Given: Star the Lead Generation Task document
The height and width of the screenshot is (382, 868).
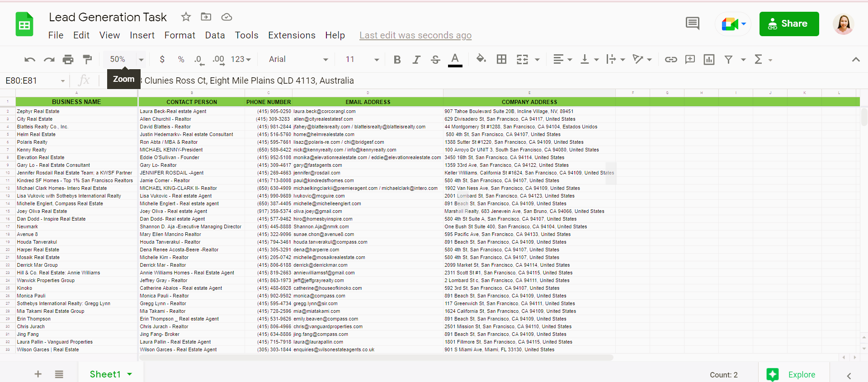Looking at the screenshot, I should coord(186,17).
